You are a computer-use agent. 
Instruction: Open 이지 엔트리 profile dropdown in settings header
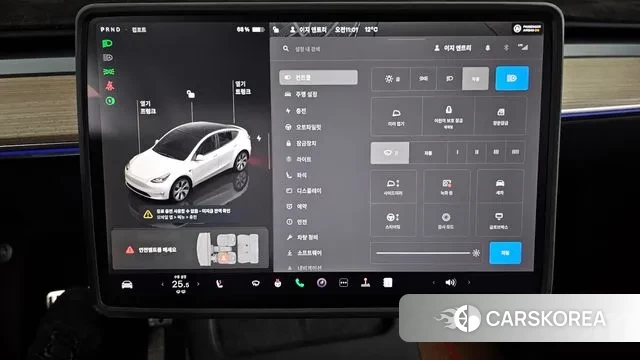pyautogui.click(x=452, y=48)
